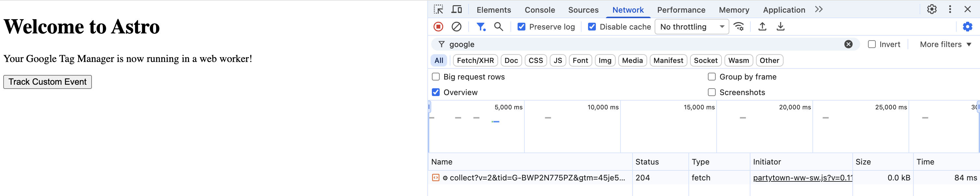Screen dimensions: 980x196
Task: Filter by Socket requests
Action: click(705, 60)
